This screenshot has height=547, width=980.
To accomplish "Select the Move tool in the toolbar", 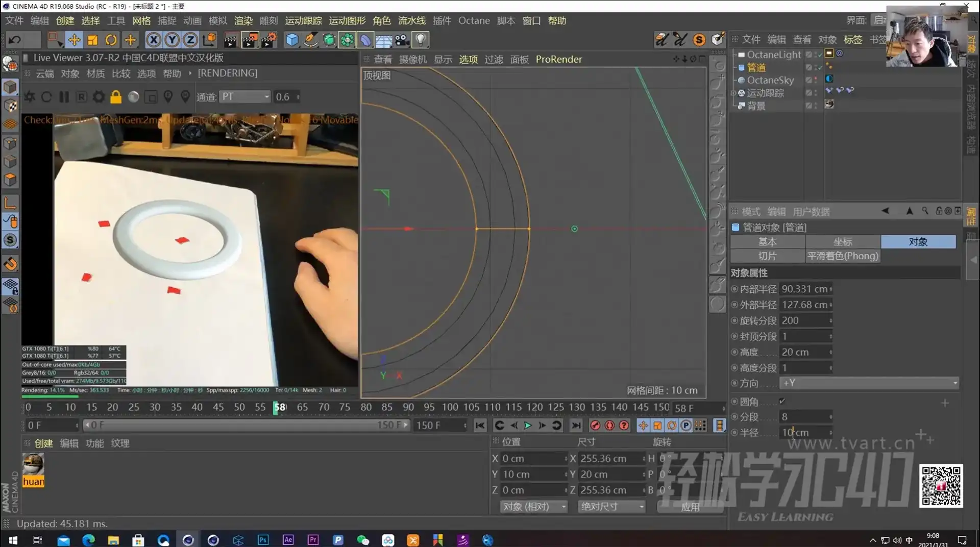I will pos(74,40).
